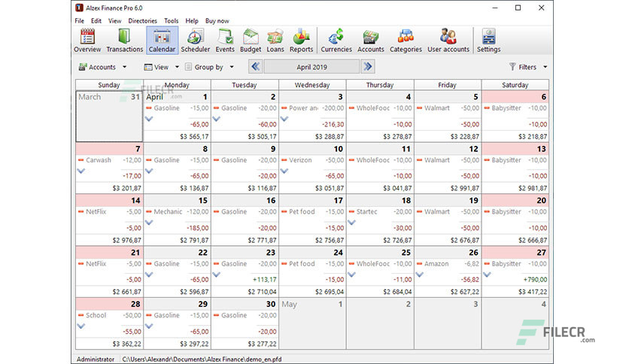Select the May 1 calendar cell

click(312, 323)
